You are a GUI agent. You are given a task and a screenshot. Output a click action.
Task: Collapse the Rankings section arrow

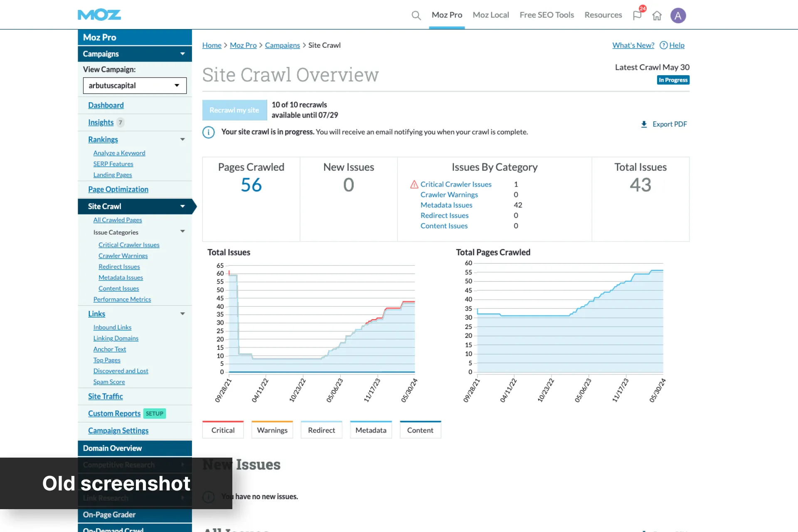coord(182,140)
